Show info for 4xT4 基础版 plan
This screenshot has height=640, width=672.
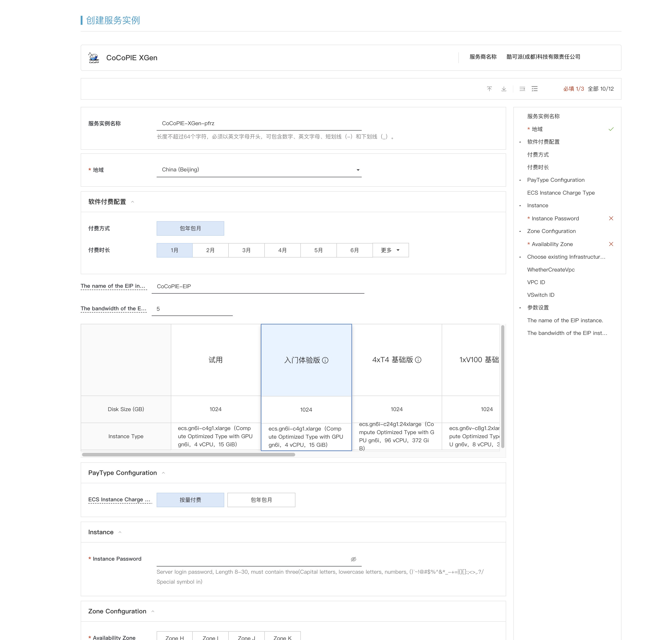tap(418, 360)
